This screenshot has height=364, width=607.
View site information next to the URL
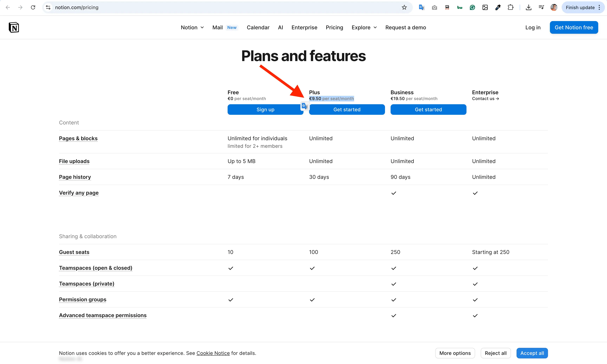click(x=48, y=7)
